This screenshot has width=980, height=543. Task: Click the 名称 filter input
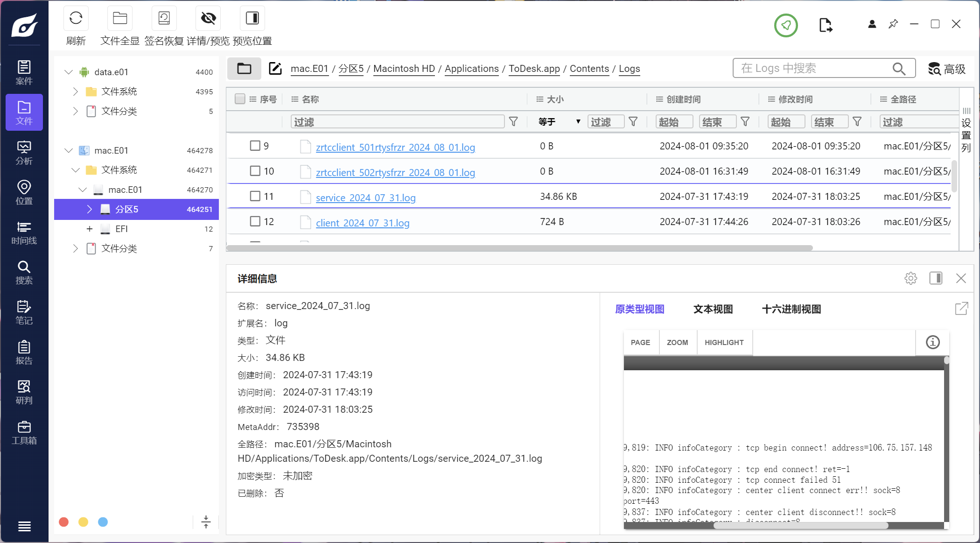pos(398,122)
